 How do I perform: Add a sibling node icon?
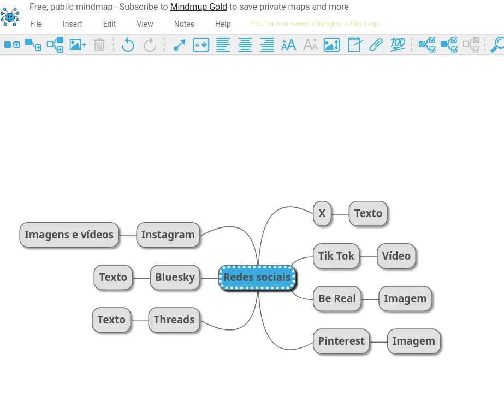coord(12,45)
